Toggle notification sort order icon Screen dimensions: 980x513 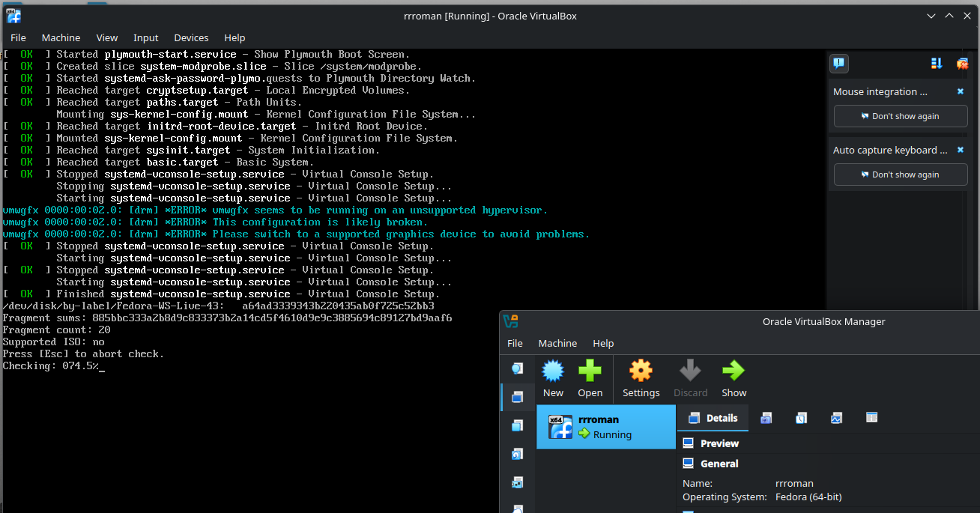[x=937, y=64]
